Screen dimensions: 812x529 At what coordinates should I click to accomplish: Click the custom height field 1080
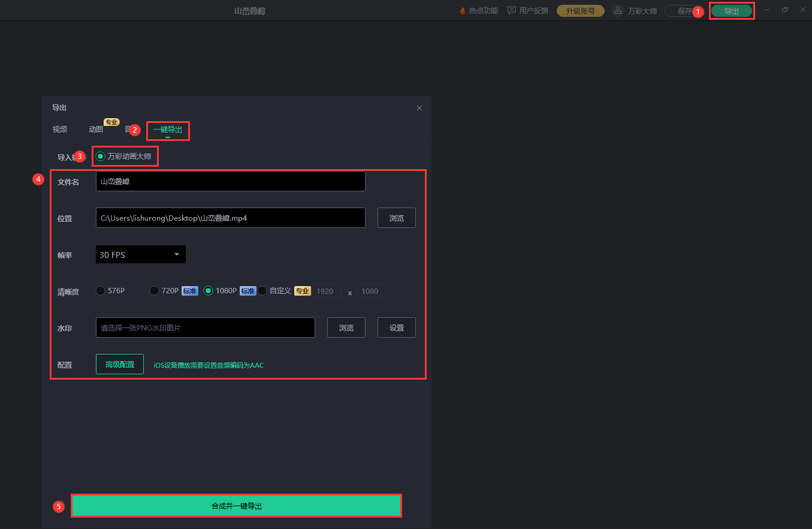pyautogui.click(x=372, y=291)
